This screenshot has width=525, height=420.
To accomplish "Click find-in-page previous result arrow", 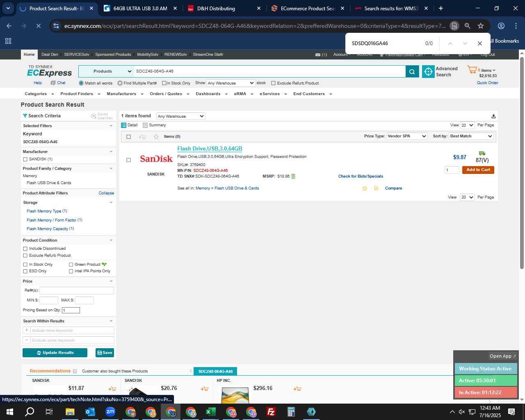I will 450,43.
